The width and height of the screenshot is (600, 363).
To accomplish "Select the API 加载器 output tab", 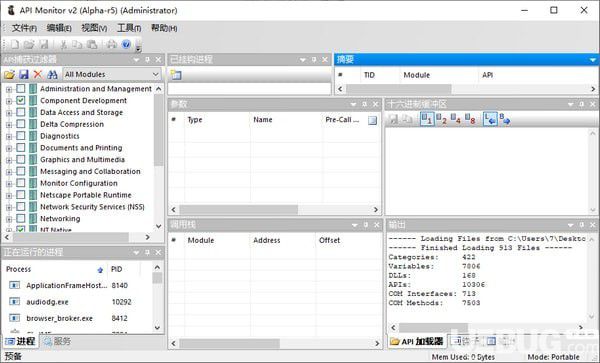I will coord(417,342).
